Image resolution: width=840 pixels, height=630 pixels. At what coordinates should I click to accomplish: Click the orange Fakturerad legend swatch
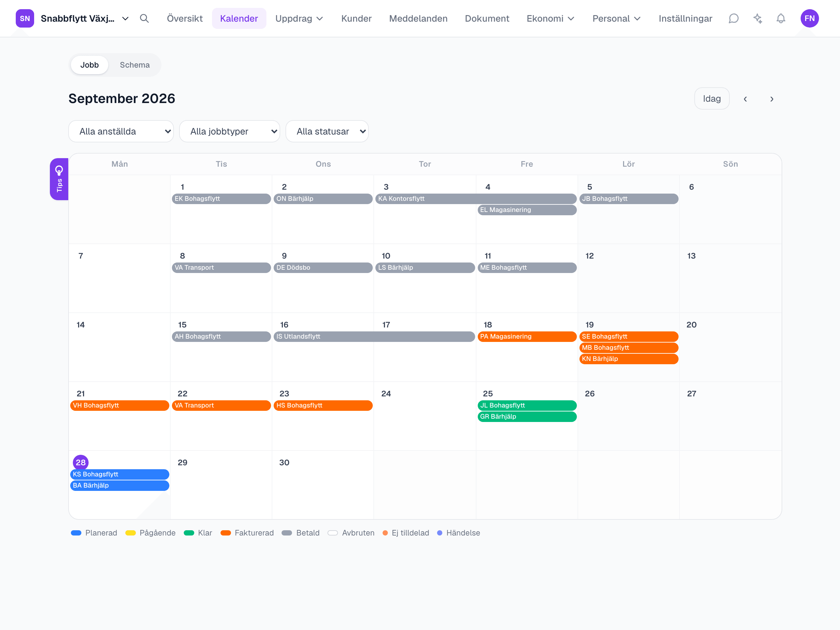click(x=225, y=533)
